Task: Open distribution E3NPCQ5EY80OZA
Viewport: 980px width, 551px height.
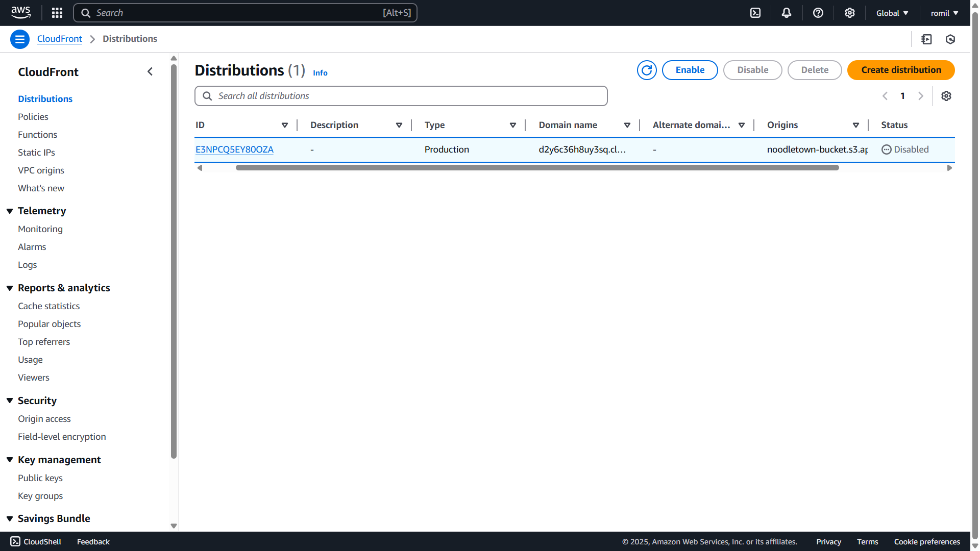Action: [234, 149]
